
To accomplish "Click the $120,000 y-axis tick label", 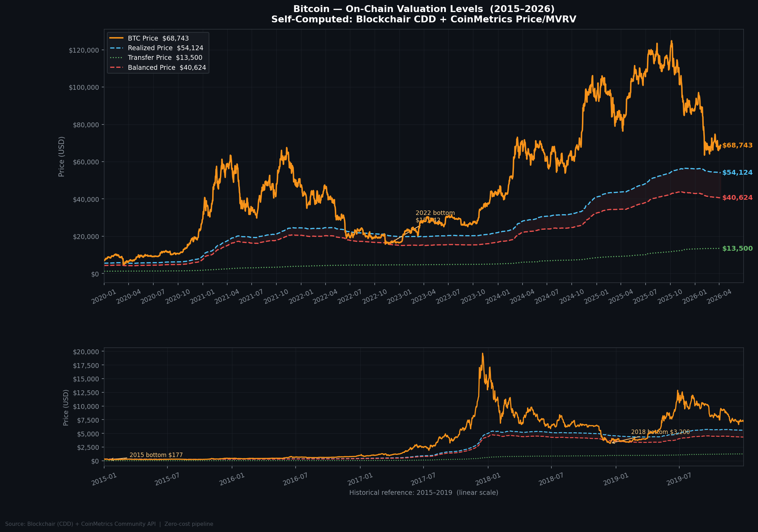I will coord(84,50).
